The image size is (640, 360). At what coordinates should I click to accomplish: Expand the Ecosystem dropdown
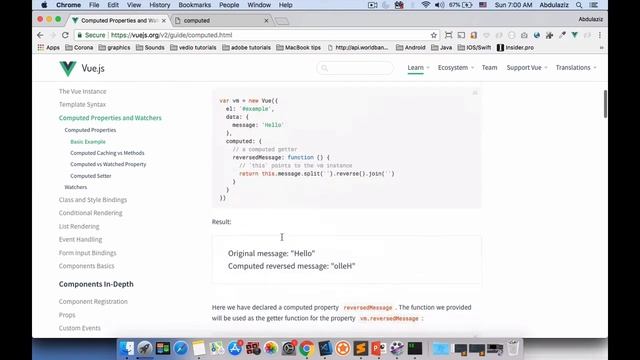456,68
